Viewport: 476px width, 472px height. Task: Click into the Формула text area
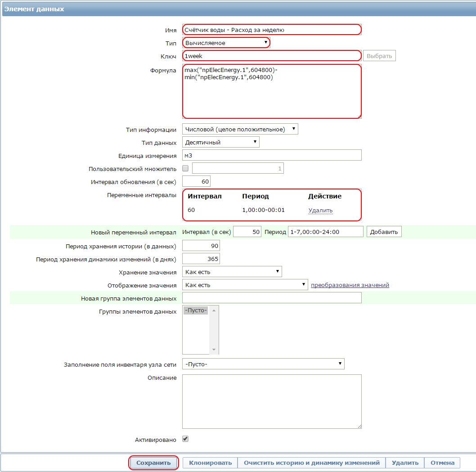pos(272,91)
